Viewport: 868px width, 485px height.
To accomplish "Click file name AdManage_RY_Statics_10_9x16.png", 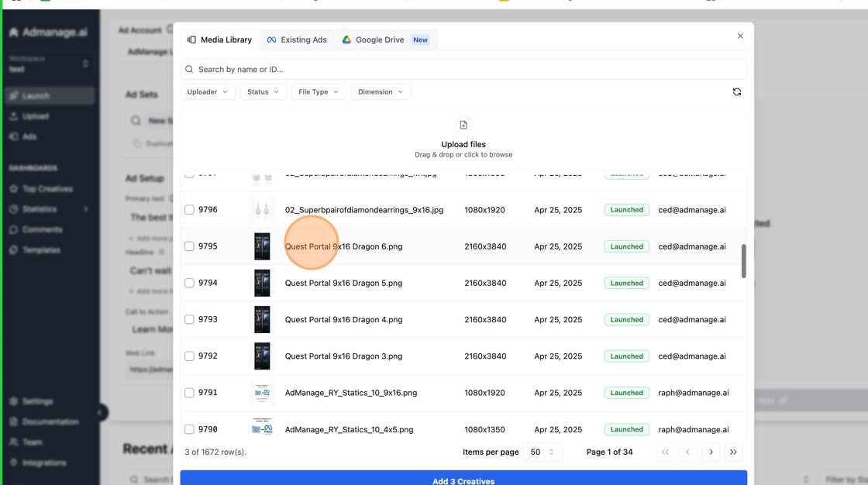I will point(351,393).
